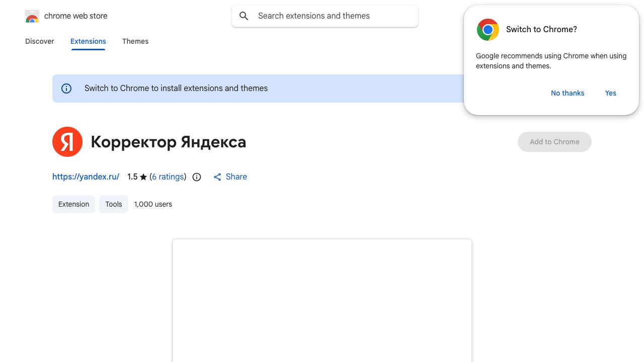Click the Chrome Web Store logo icon

[32, 16]
